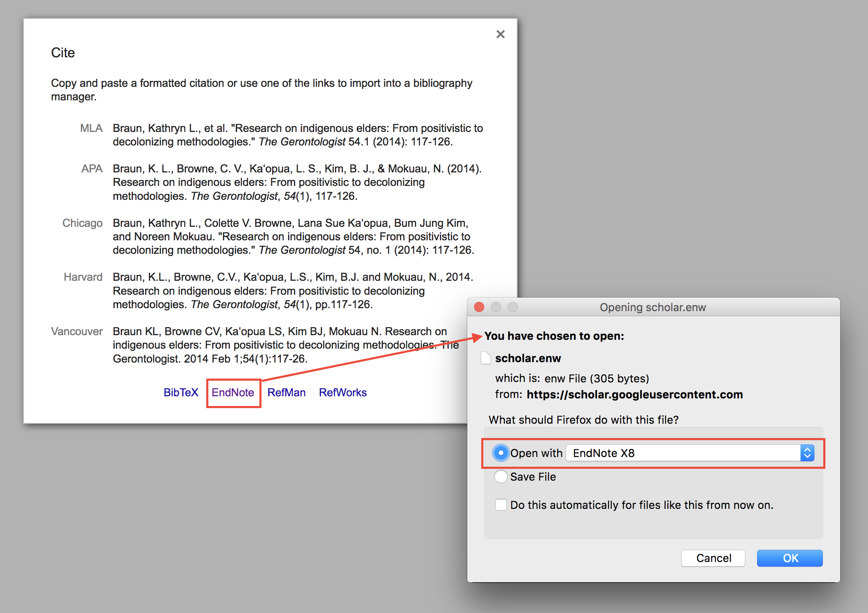868x613 pixels.
Task: Close the Cite dialog with X icon
Action: [500, 34]
